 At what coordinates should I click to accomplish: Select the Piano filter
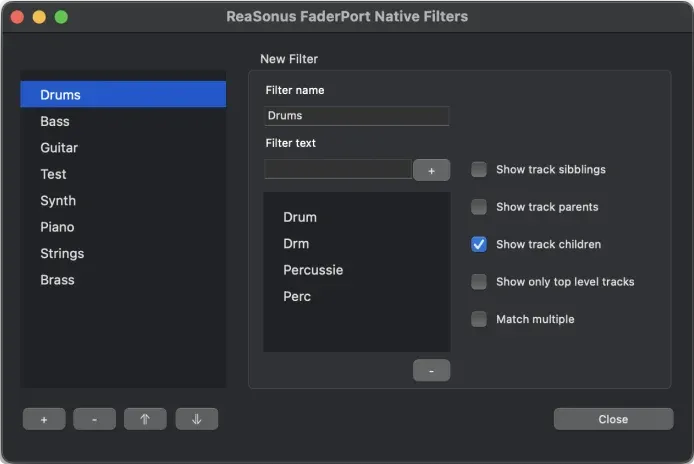pyautogui.click(x=123, y=227)
